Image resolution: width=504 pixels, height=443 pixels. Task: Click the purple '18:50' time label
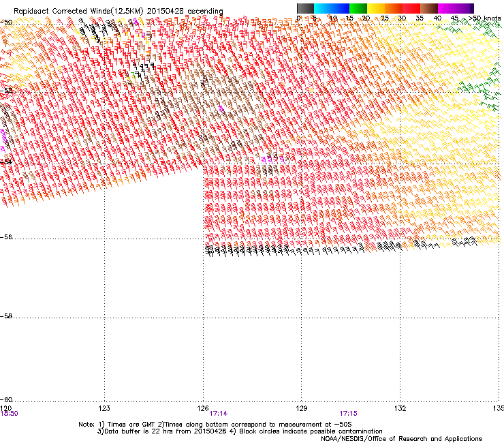click(10, 414)
